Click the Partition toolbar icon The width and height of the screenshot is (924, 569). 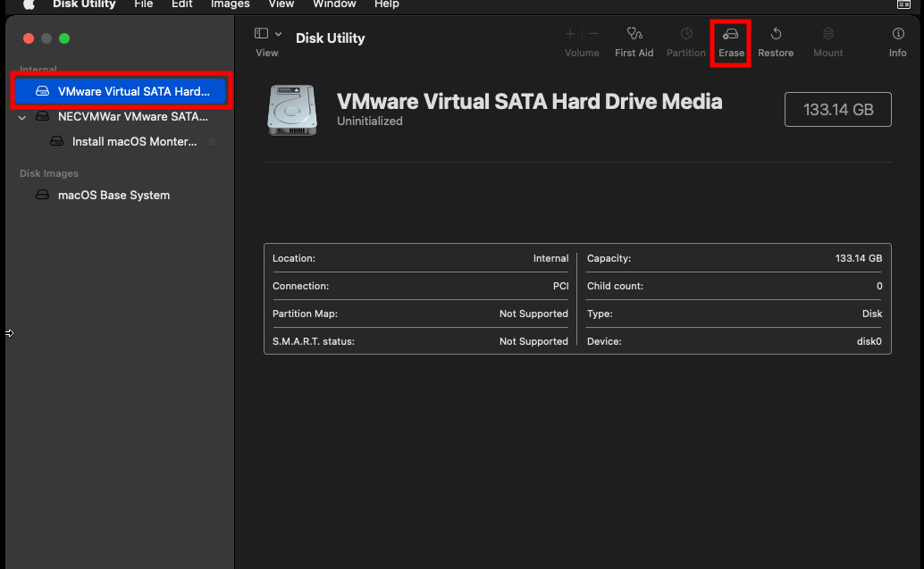pos(686,34)
